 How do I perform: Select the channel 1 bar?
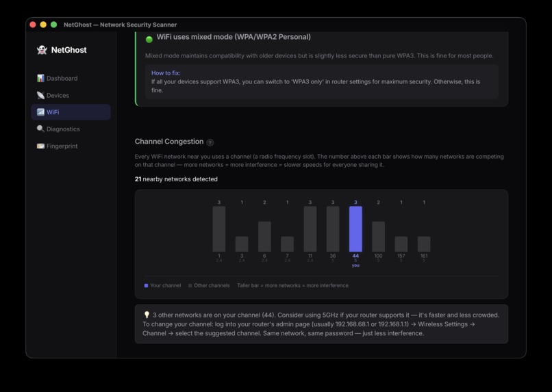219,229
